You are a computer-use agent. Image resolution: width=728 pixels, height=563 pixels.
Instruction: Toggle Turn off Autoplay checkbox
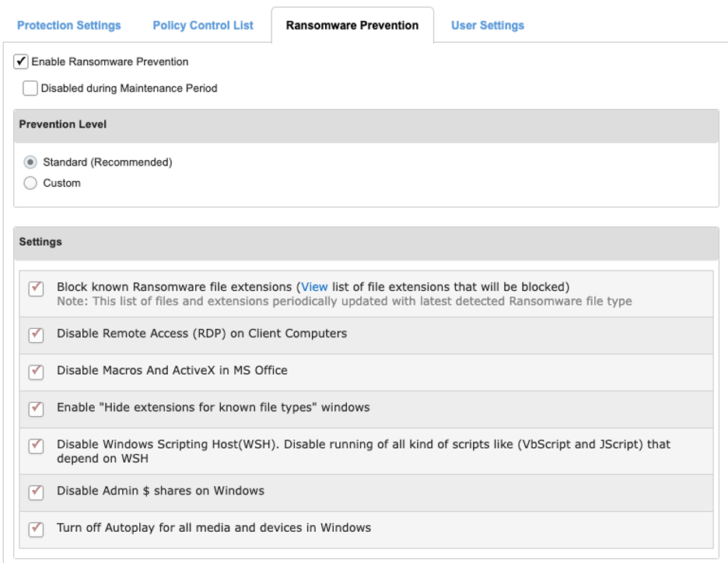click(36, 529)
